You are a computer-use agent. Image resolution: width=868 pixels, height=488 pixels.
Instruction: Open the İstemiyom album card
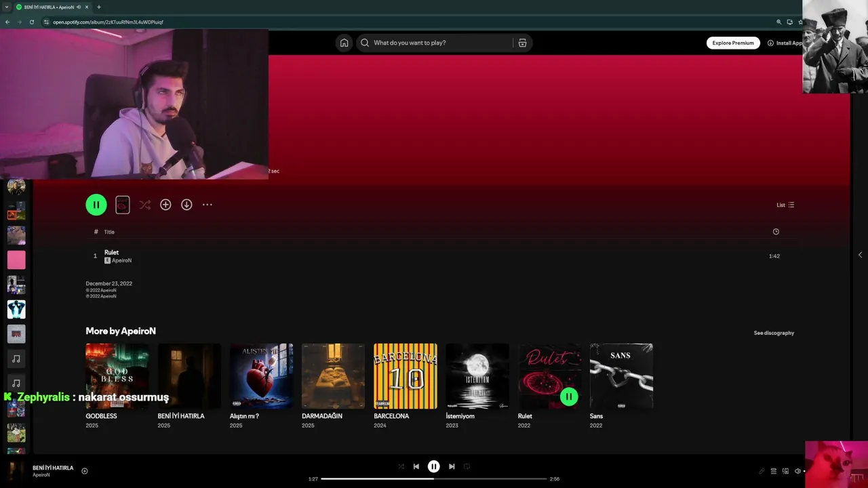pos(477,386)
